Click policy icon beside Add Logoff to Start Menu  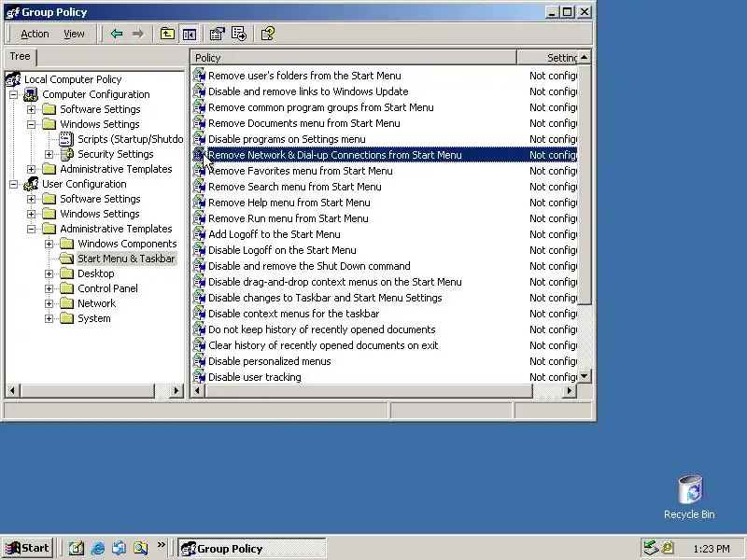tap(199, 234)
